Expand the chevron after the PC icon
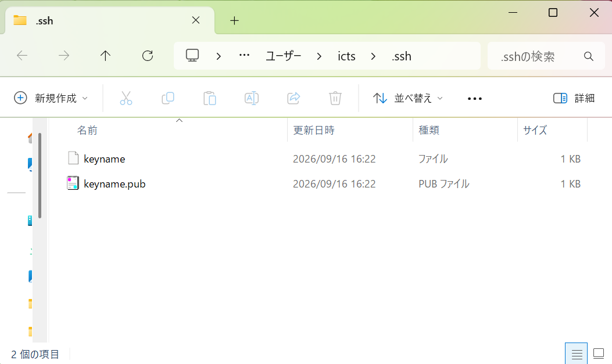This screenshot has height=364, width=612. (219, 56)
